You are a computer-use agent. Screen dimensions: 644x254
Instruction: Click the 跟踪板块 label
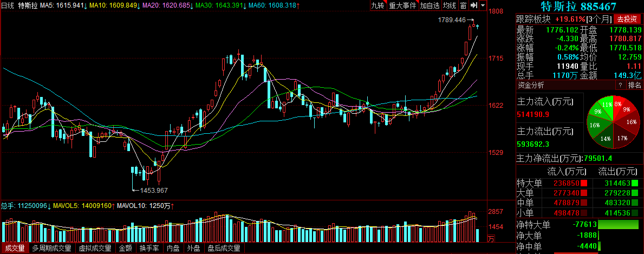[x=533, y=19]
